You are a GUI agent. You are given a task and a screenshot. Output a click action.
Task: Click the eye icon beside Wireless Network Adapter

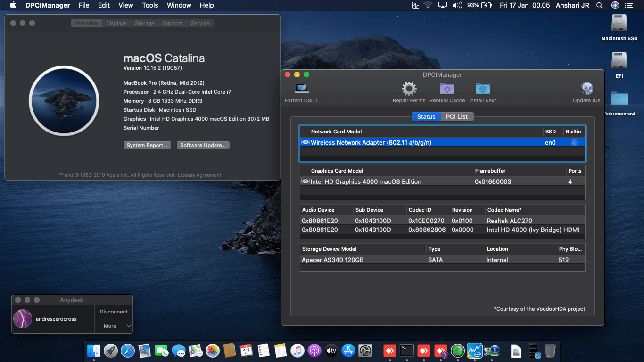(x=305, y=142)
